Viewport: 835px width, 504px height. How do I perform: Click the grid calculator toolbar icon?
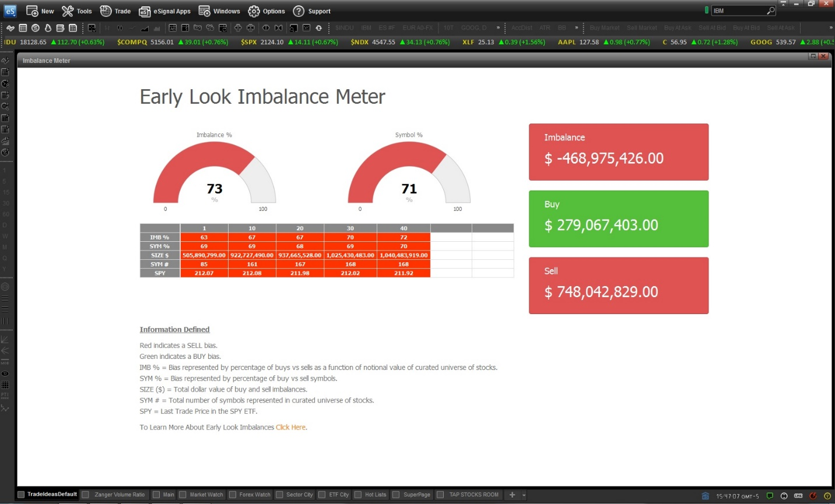pyautogui.click(x=23, y=28)
